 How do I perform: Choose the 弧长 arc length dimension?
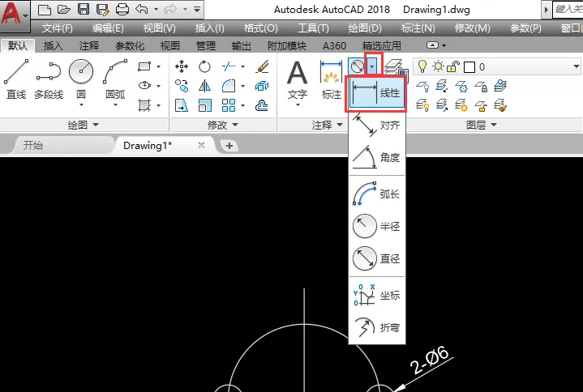(x=377, y=194)
